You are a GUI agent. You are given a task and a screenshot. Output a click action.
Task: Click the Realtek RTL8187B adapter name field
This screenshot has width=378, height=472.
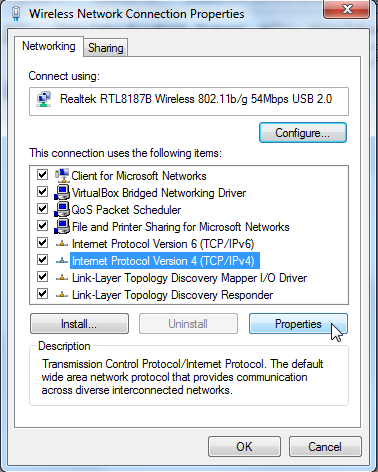189,101
